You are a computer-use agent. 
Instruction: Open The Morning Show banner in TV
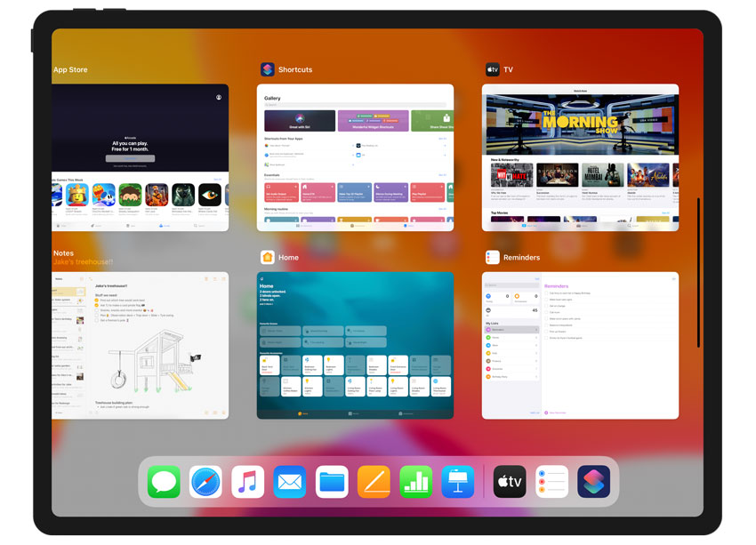pyautogui.click(x=581, y=124)
